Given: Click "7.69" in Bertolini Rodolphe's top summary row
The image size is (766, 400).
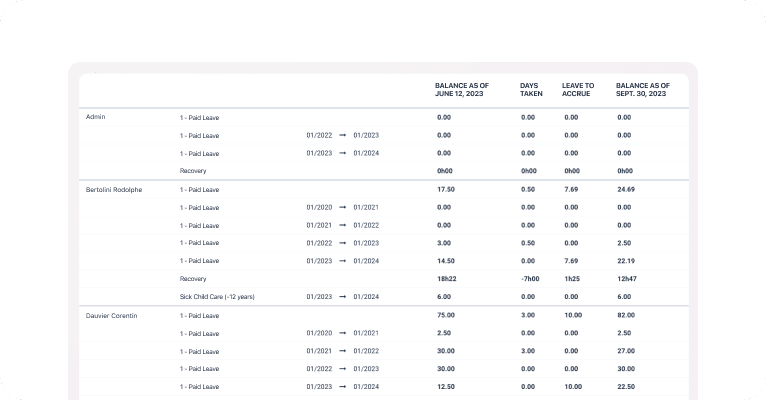Looking at the screenshot, I should [x=571, y=189].
